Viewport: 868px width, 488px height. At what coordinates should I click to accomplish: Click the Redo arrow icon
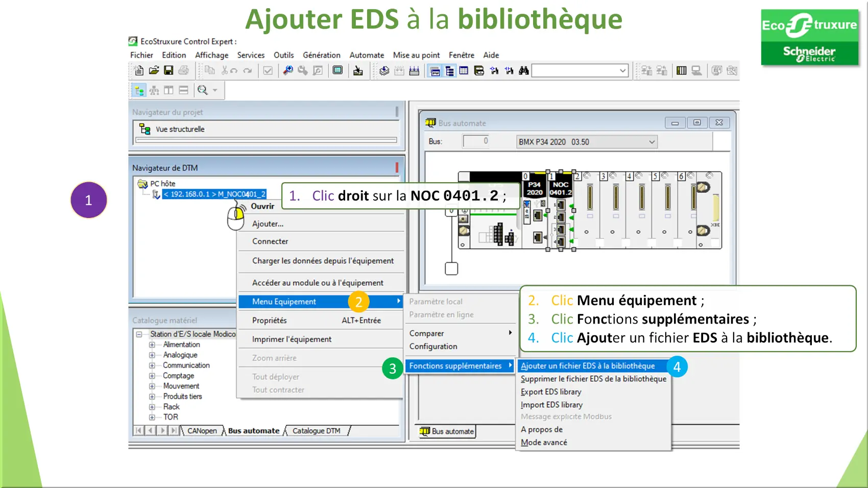(248, 70)
